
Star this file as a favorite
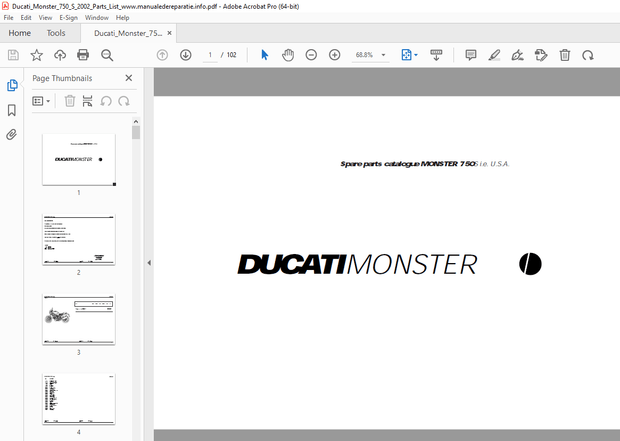tap(37, 55)
